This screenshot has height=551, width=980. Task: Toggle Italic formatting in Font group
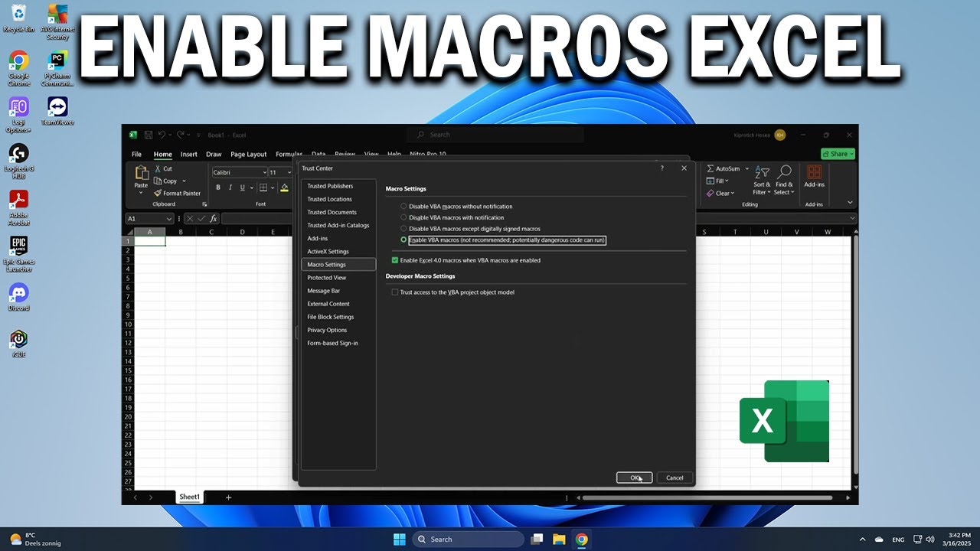point(230,187)
